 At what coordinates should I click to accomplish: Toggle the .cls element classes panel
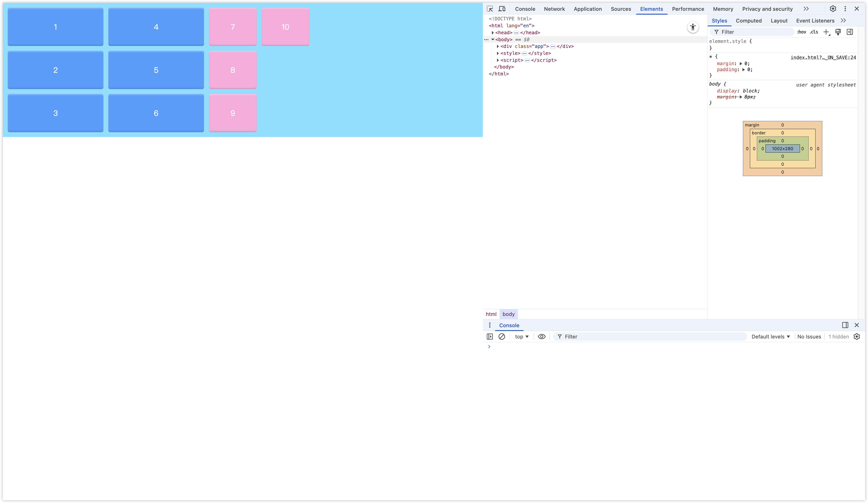(814, 32)
